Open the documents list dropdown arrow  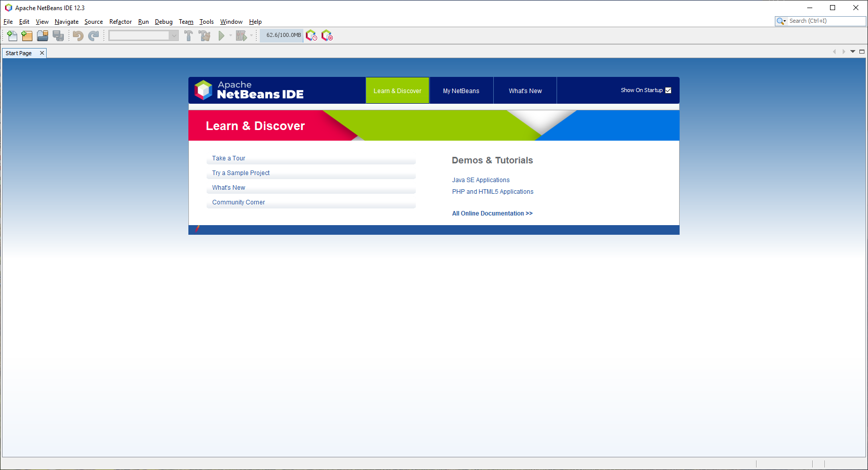pos(853,52)
